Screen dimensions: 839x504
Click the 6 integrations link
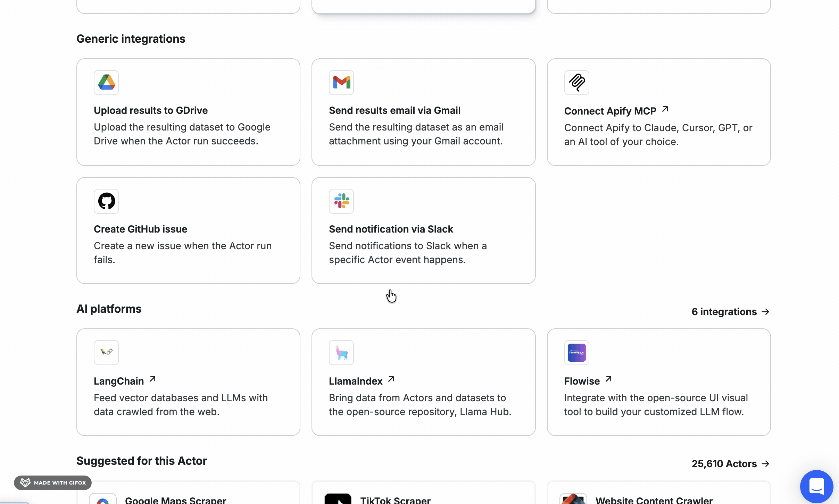click(x=730, y=311)
